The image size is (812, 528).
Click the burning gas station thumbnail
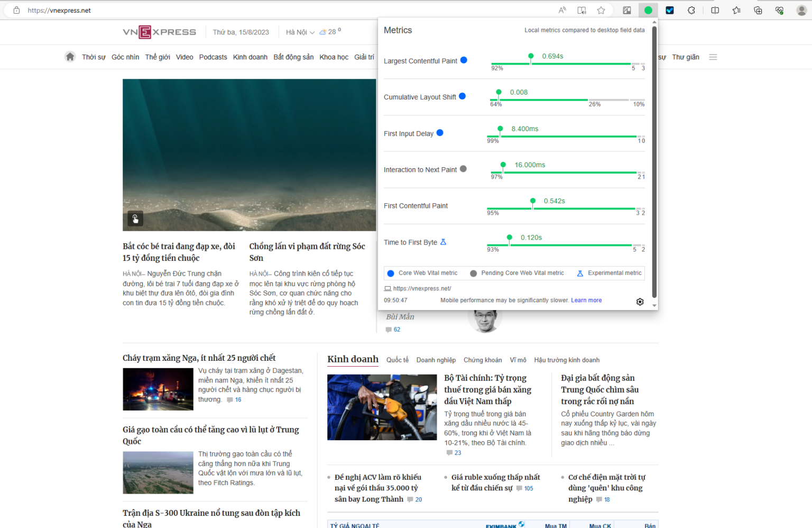tap(158, 389)
